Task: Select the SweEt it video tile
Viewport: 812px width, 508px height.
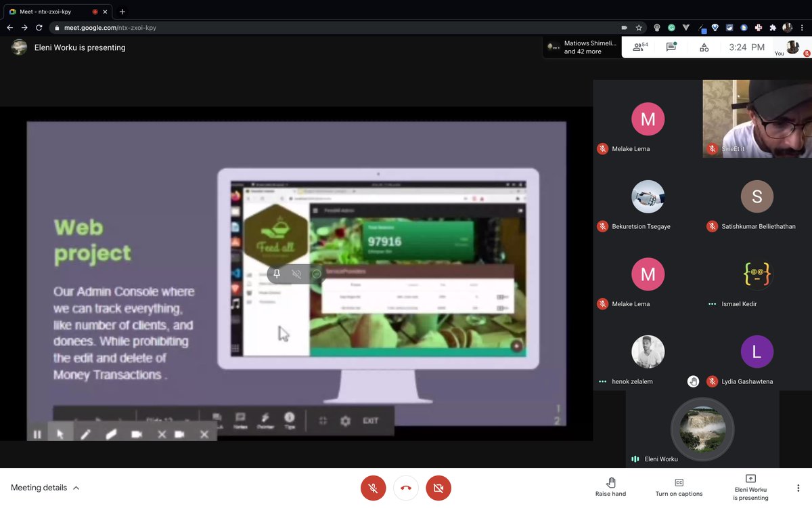Action: 757,119
